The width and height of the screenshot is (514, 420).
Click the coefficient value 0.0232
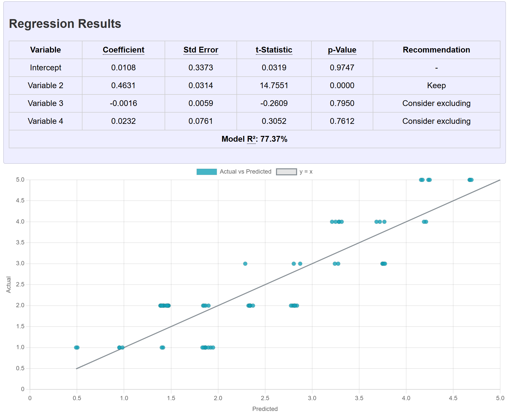point(123,121)
